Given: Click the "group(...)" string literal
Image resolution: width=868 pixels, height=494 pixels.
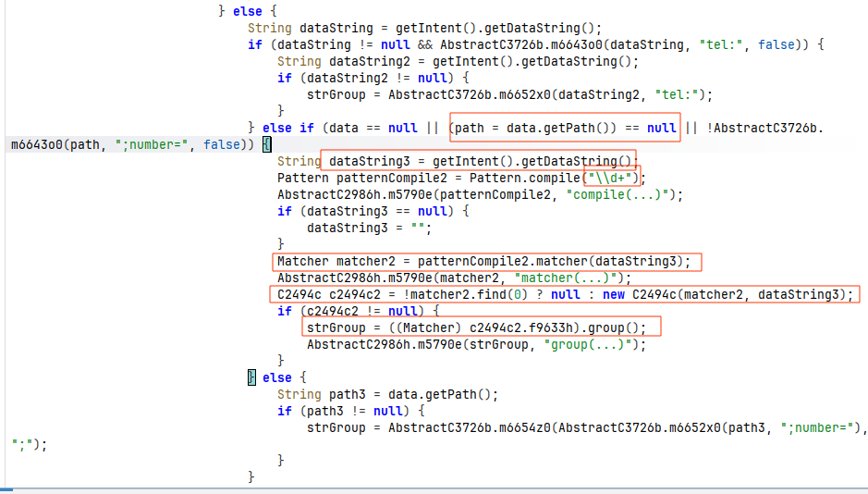Looking at the screenshot, I should [x=588, y=344].
